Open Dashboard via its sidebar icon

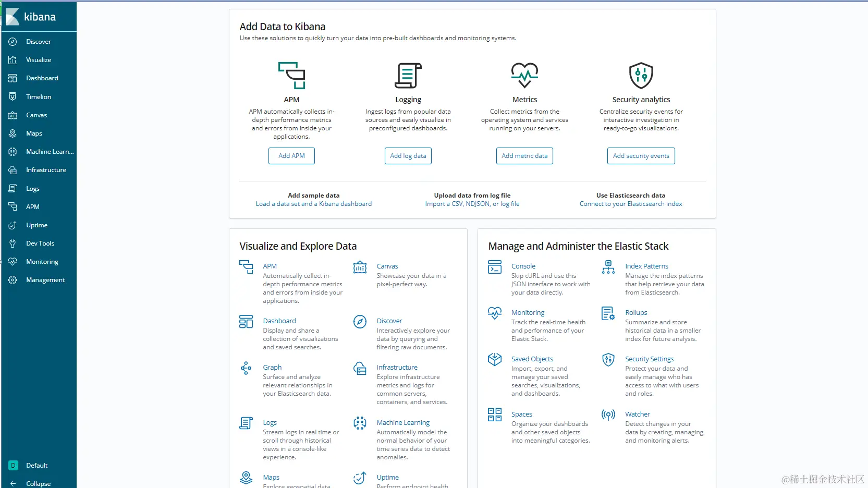click(13, 78)
